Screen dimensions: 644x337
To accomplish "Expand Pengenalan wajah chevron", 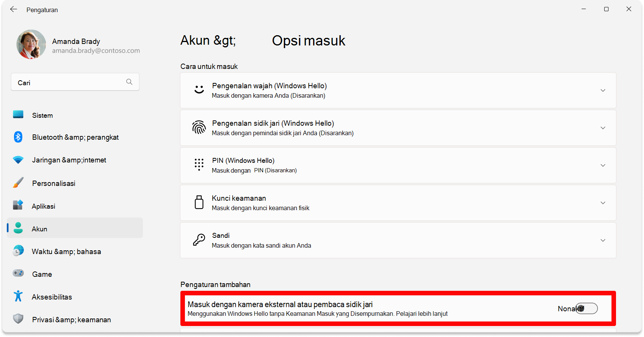I will click(603, 90).
